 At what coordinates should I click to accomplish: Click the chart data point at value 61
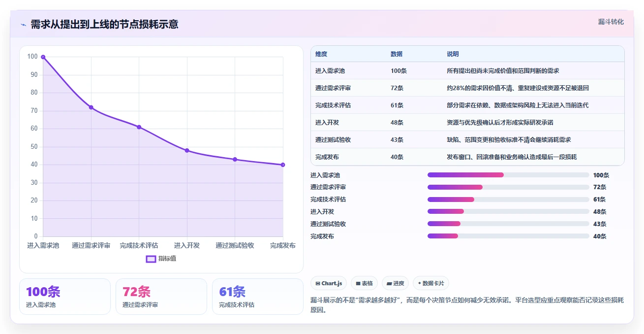pyautogui.click(x=139, y=127)
